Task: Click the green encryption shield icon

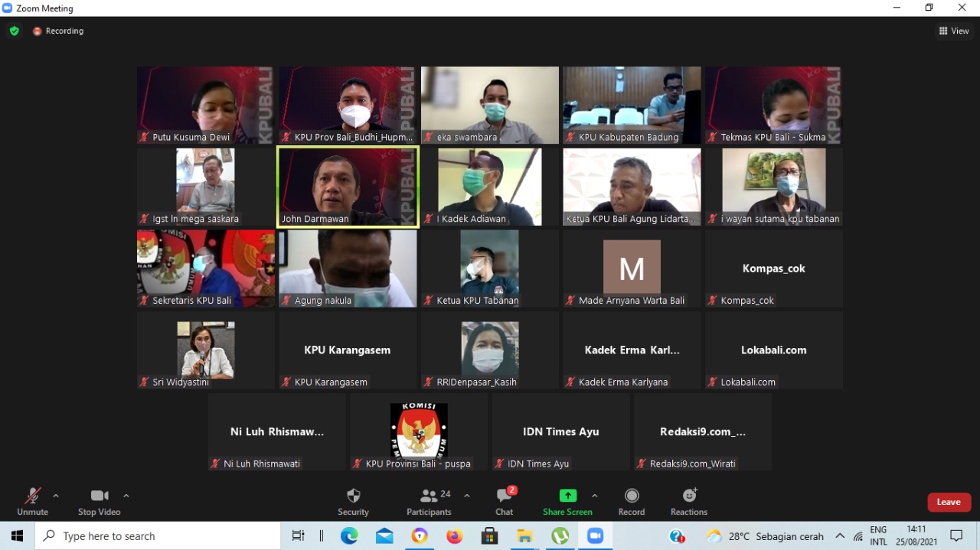Action: 14,31
